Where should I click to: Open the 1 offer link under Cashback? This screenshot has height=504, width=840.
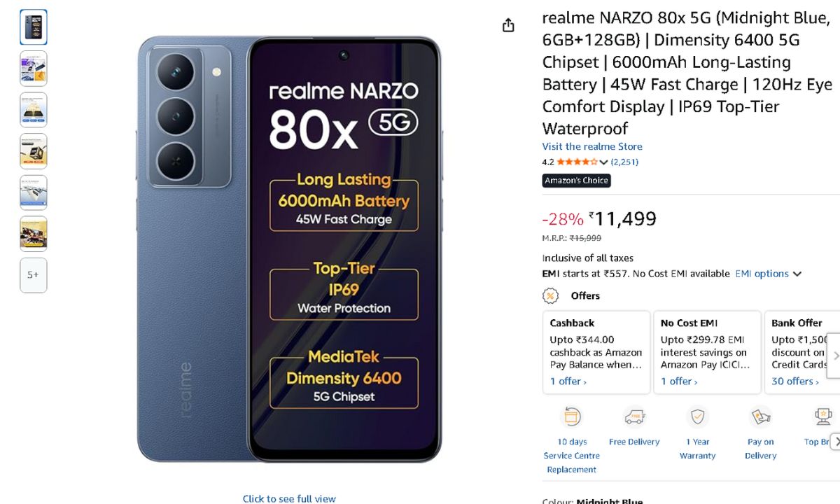click(x=568, y=381)
